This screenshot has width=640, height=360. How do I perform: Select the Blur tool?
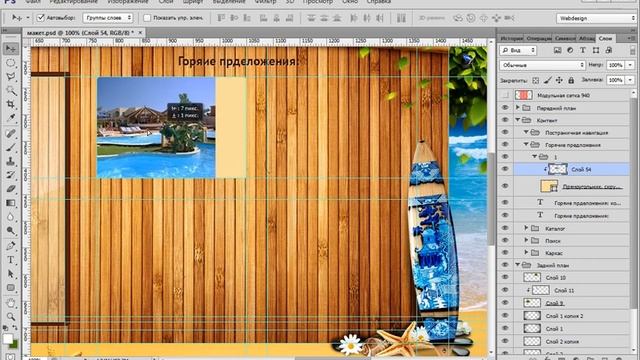click(x=11, y=217)
